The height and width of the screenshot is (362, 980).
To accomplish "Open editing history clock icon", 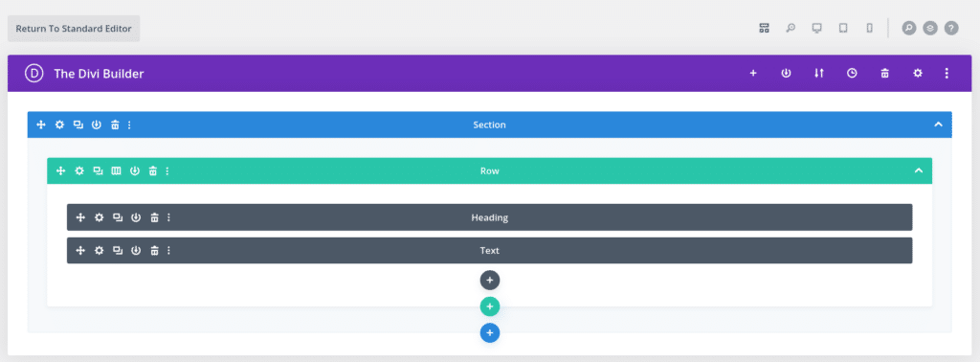I will [x=852, y=73].
